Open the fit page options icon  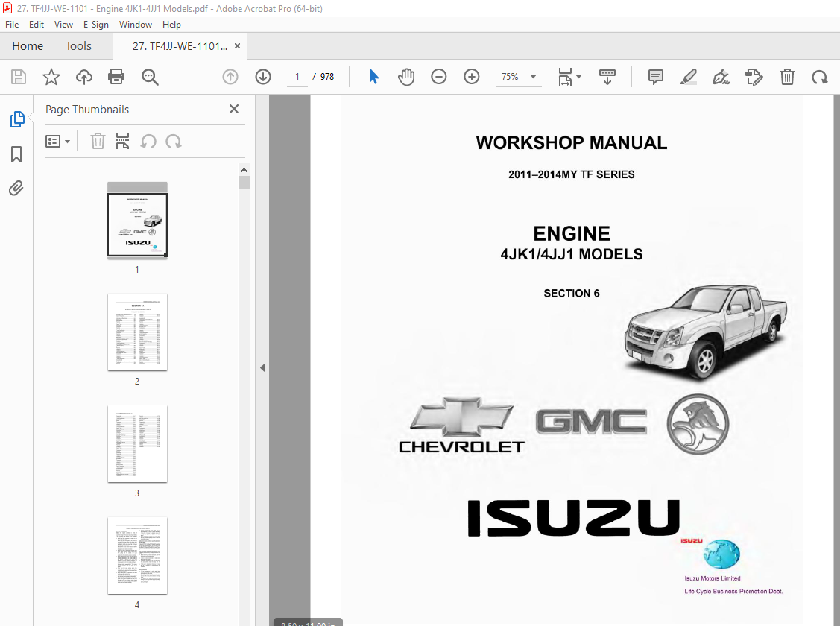(565, 77)
